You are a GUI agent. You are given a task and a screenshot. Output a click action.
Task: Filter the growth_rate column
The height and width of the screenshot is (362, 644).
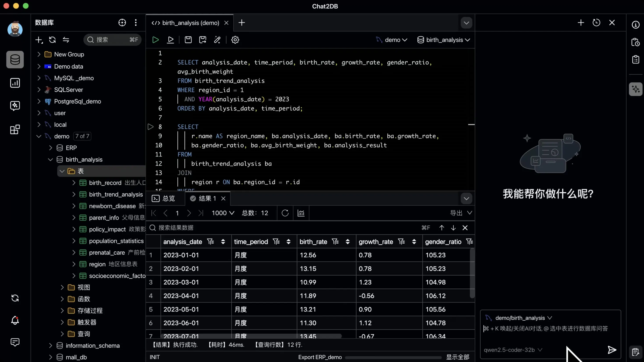[402, 242]
